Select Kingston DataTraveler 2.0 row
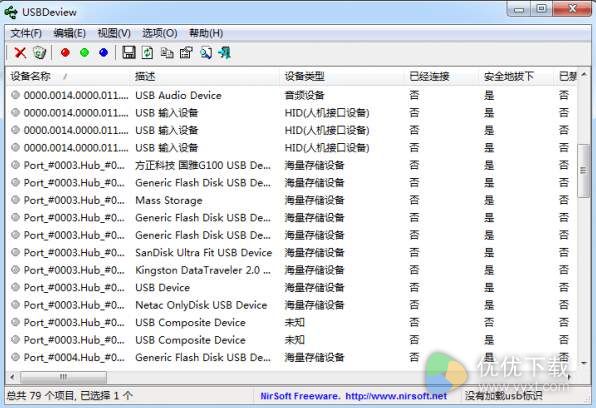Image resolution: width=596 pixels, height=408 pixels. point(291,270)
